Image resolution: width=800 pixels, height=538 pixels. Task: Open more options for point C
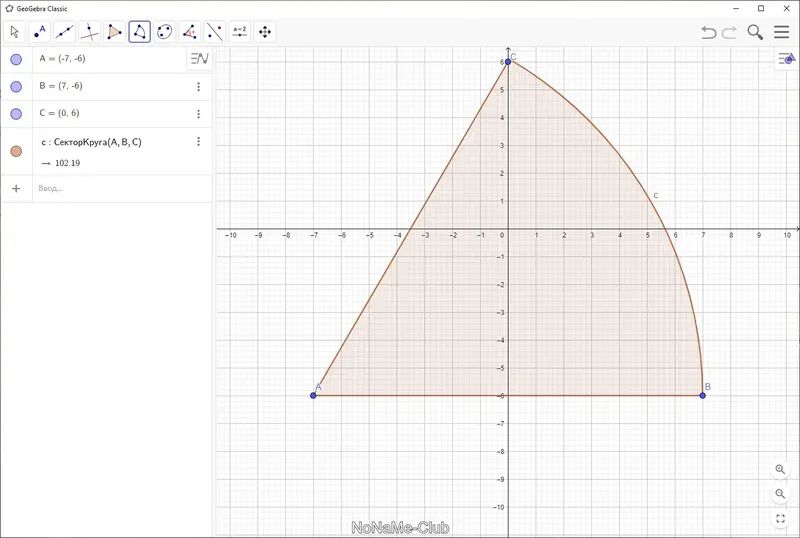click(198, 114)
